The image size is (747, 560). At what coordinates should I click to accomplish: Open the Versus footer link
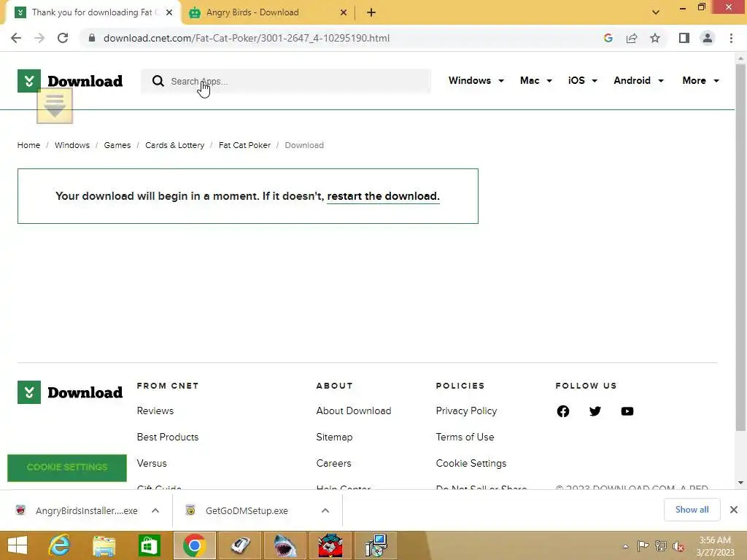click(x=152, y=463)
